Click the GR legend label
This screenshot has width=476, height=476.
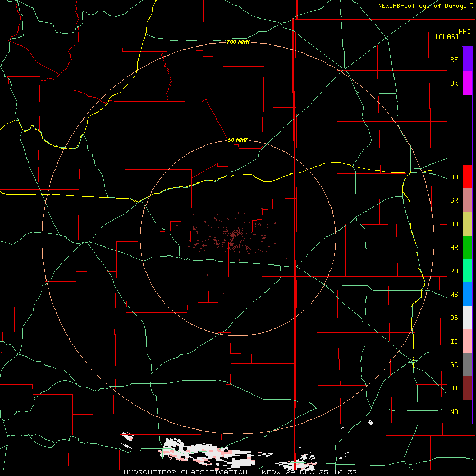tap(454, 200)
